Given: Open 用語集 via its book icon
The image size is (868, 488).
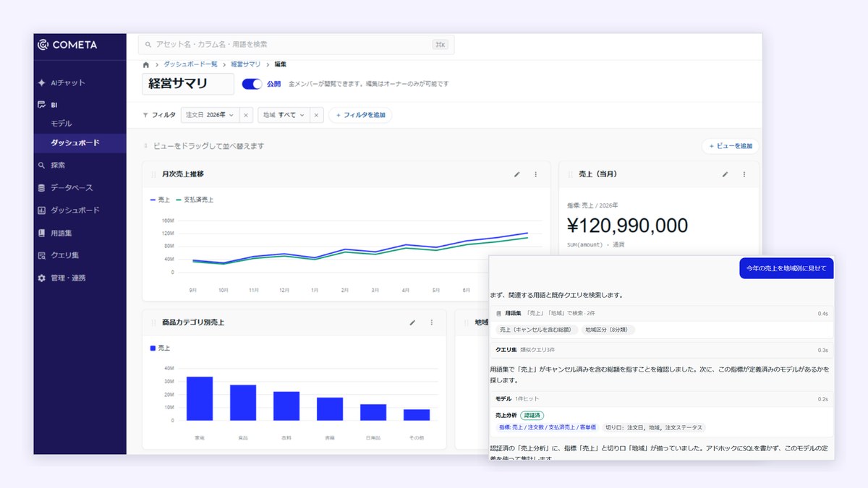Looking at the screenshot, I should click(42, 233).
